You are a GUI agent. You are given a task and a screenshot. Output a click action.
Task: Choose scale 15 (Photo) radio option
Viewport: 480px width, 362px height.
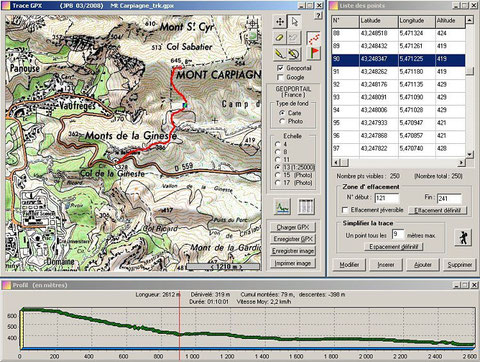(x=277, y=175)
